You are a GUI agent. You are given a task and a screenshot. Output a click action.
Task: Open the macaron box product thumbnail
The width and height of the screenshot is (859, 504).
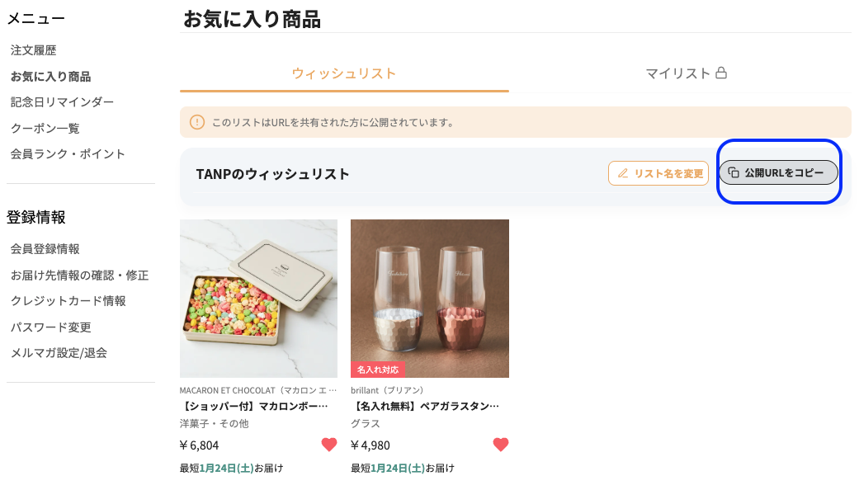[x=258, y=298]
